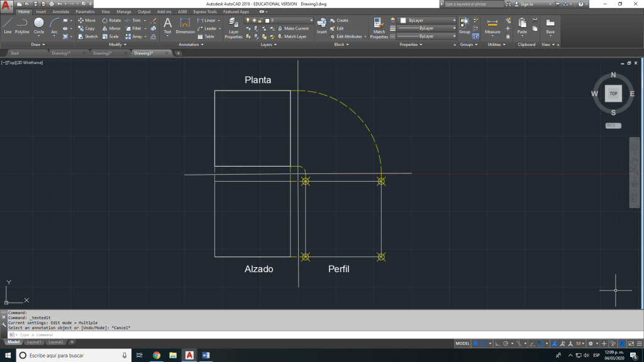644x362 pixels.
Task: Click the white ByLayer color swatch
Action: [403, 20]
